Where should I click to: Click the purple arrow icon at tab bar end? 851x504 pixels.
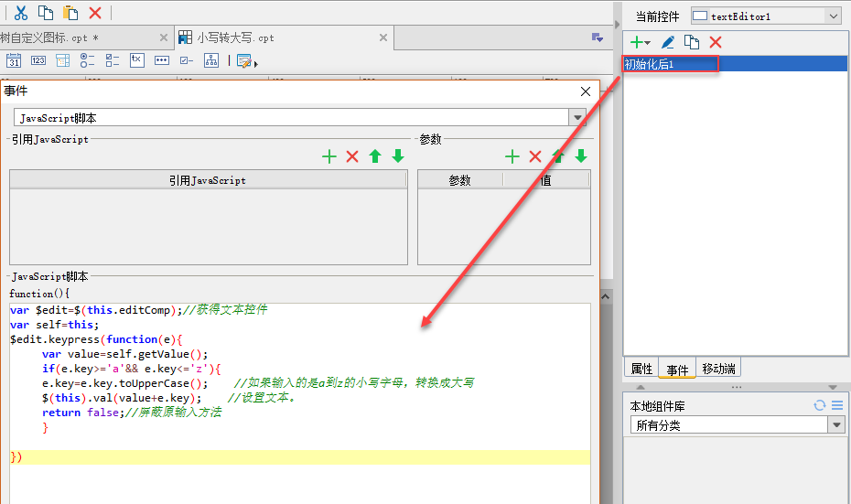(x=597, y=38)
